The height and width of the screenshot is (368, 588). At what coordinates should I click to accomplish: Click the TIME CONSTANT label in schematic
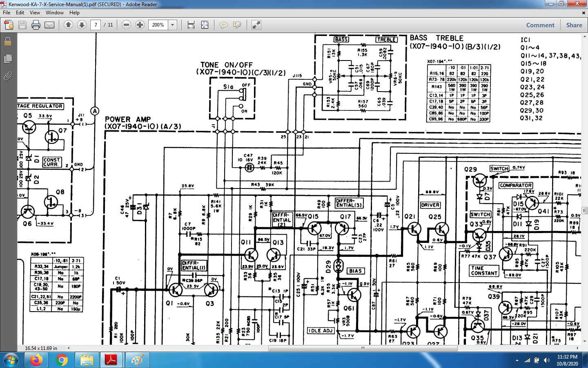(484, 271)
